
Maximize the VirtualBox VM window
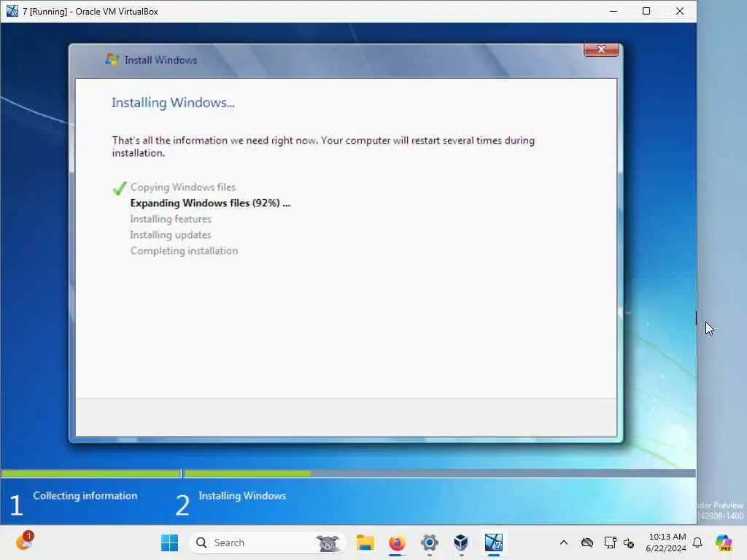pyautogui.click(x=646, y=11)
